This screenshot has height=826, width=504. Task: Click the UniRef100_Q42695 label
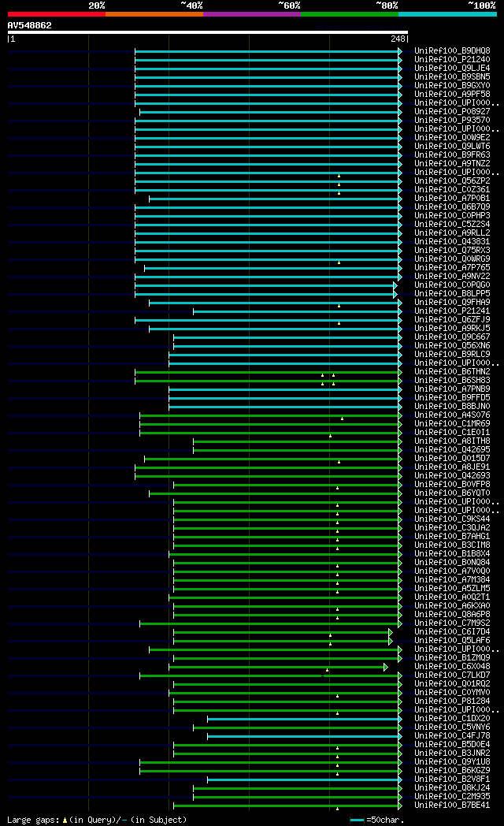(x=452, y=449)
